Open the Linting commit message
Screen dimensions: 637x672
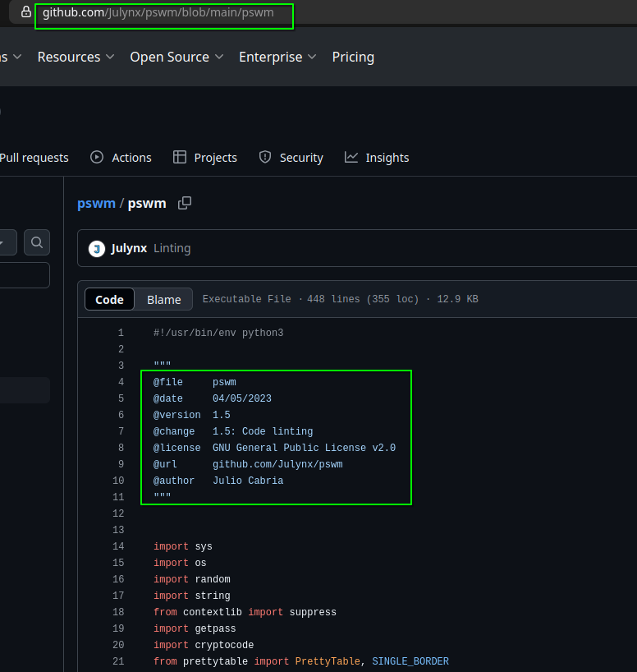coord(172,248)
